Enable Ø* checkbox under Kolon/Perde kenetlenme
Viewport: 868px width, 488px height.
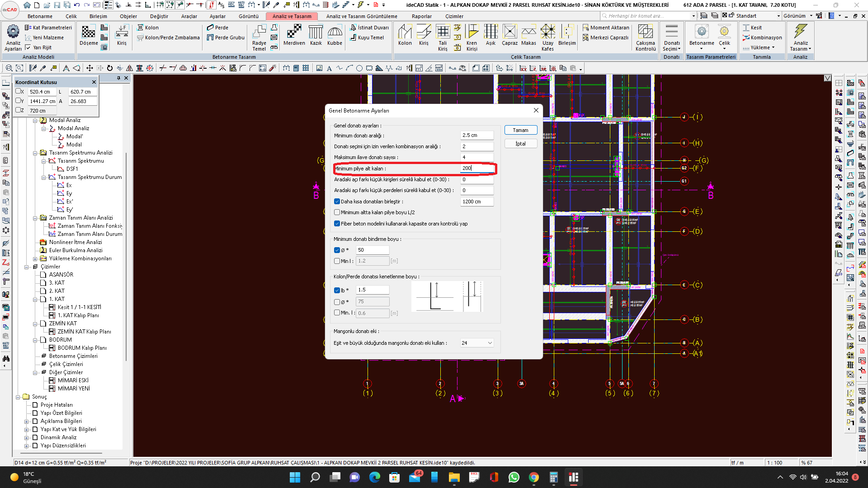(x=337, y=302)
